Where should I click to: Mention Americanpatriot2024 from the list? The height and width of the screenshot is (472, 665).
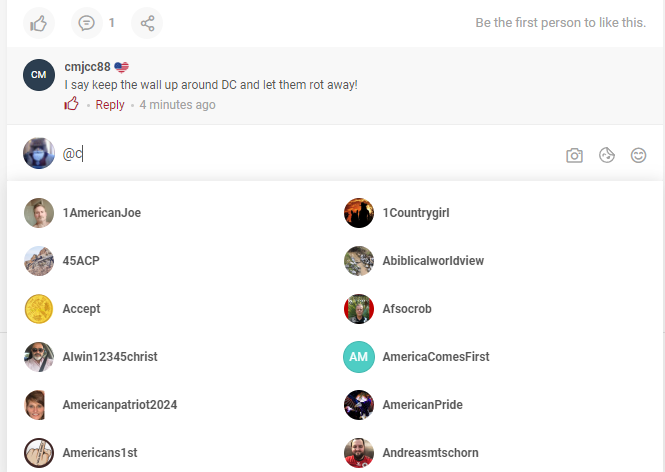(x=172, y=405)
